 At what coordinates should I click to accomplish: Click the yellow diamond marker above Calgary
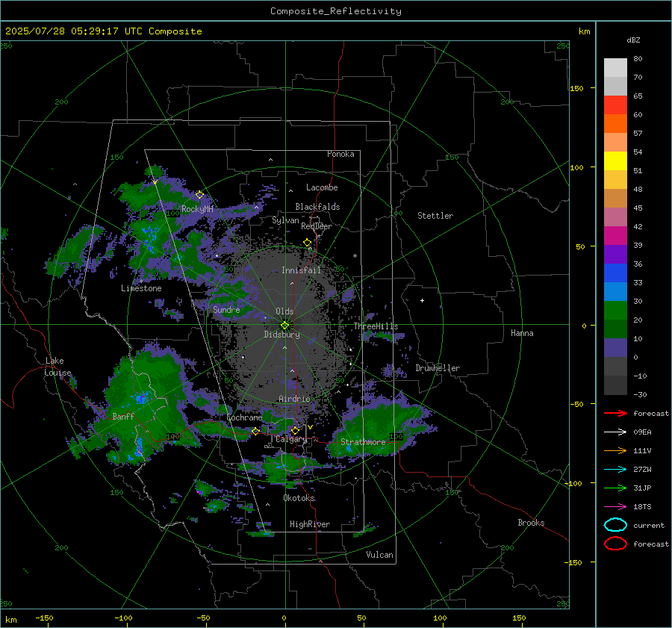[x=295, y=430]
